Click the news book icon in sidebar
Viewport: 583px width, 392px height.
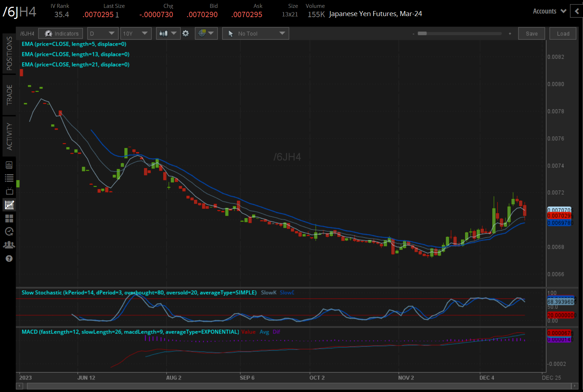(9, 165)
